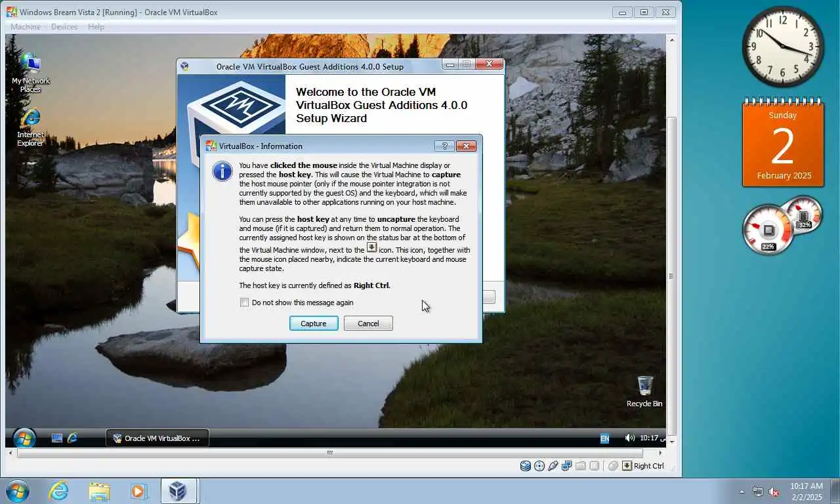The image size is (840, 504).
Task: Click the horizontal scrollbar thumb of VM window
Action: tap(330, 453)
